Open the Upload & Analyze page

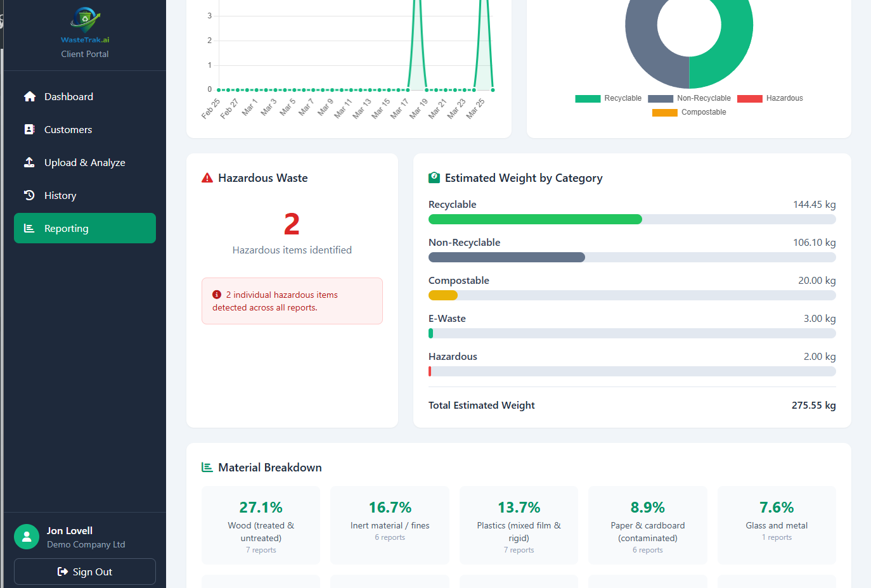tap(85, 162)
